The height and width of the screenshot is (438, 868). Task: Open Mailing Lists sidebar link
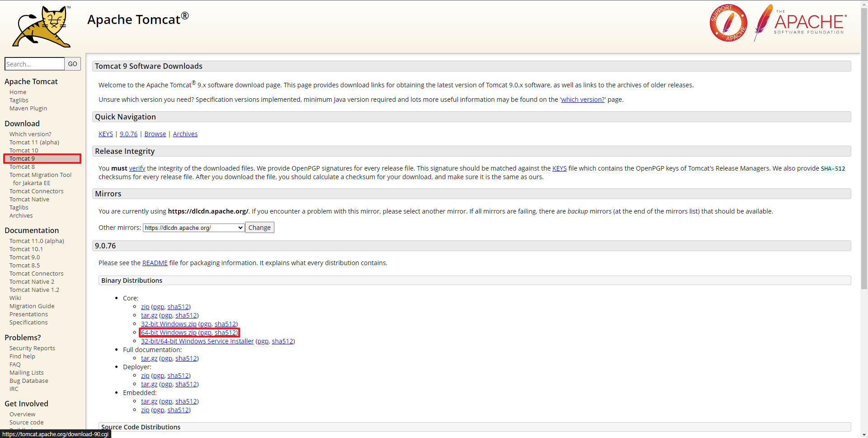[x=27, y=372]
